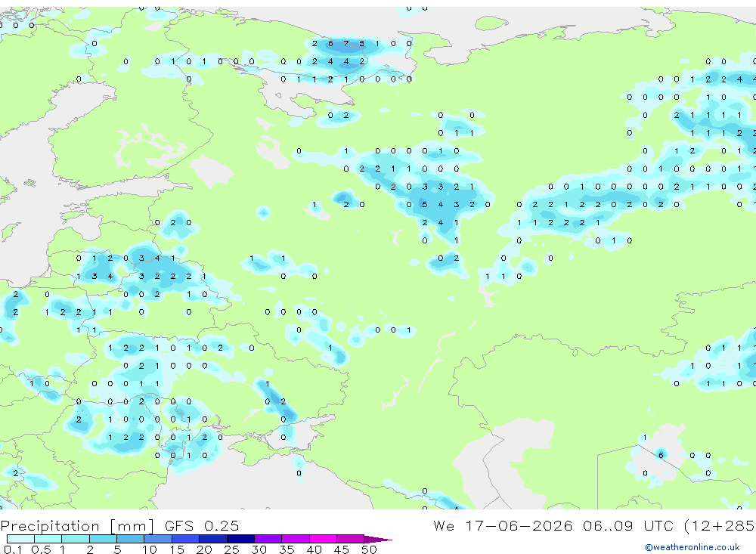Click the '0.5' legend scale label
The height and width of the screenshot is (554, 756).
pos(41,549)
